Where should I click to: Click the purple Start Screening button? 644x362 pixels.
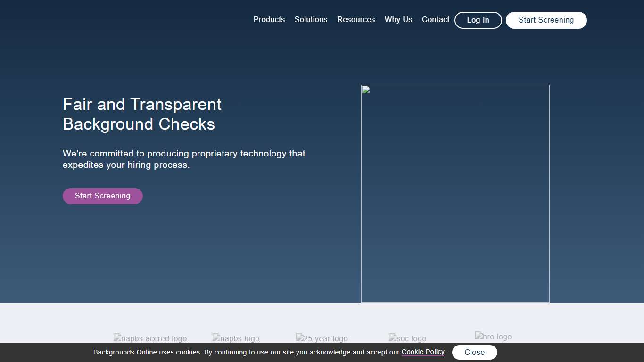(x=102, y=196)
